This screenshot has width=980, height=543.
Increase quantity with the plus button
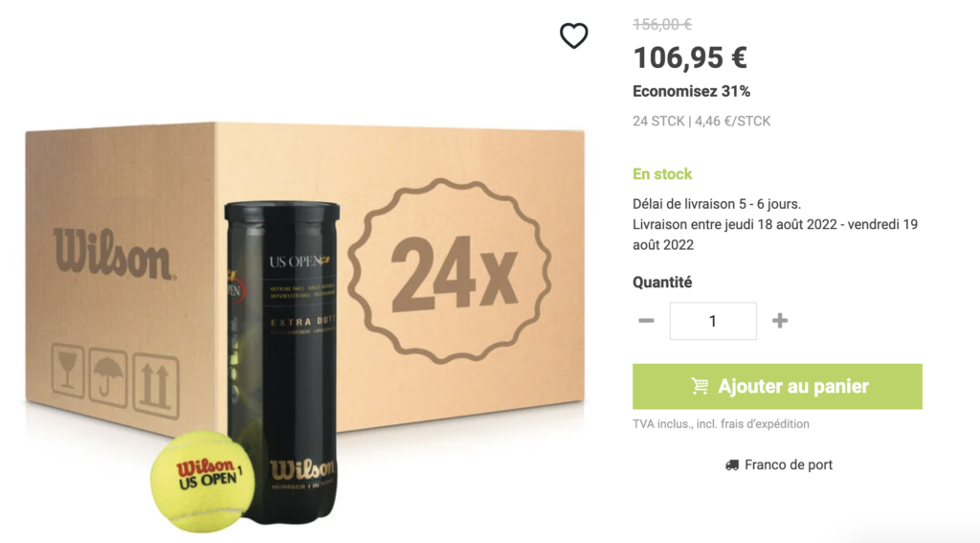pyautogui.click(x=779, y=321)
